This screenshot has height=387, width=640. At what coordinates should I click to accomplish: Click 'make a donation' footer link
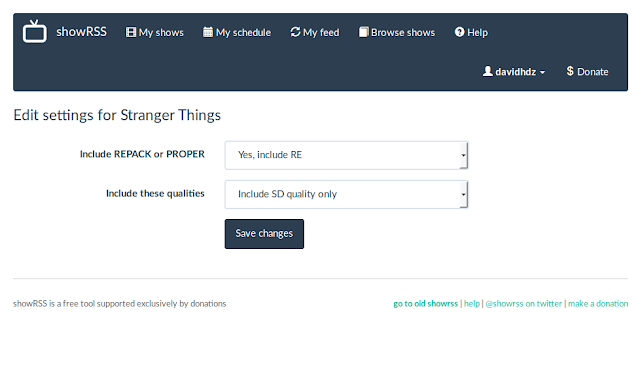(x=598, y=304)
